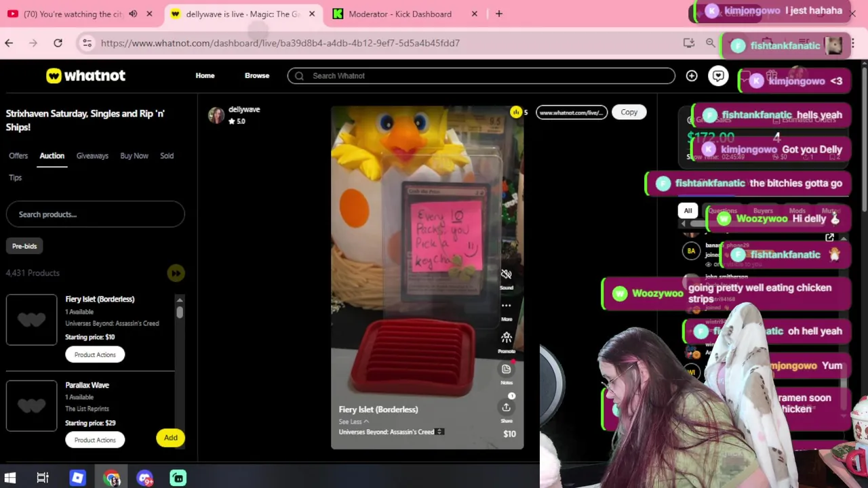This screenshot has width=868, height=488.
Task: Switch to the Offers tab
Action: click(x=18, y=156)
